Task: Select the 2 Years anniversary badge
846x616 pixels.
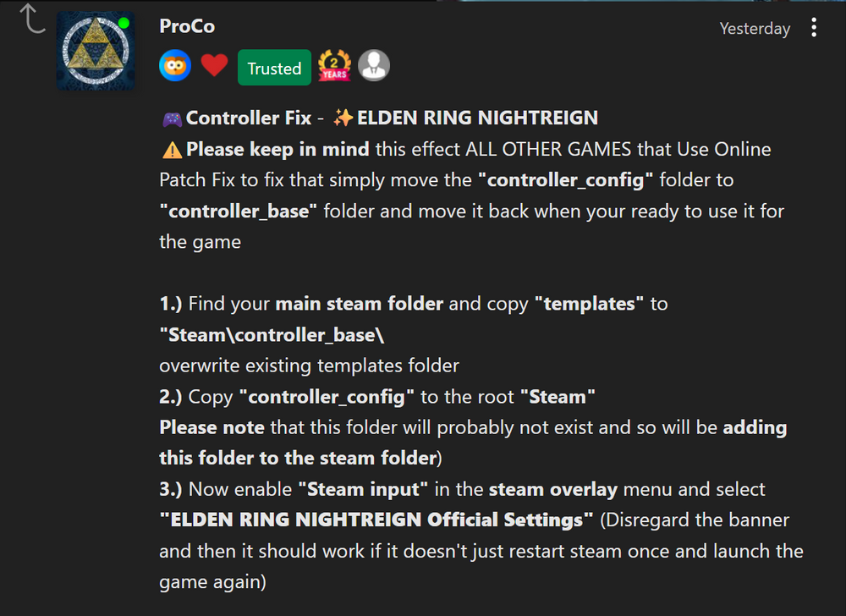Action: click(x=334, y=66)
